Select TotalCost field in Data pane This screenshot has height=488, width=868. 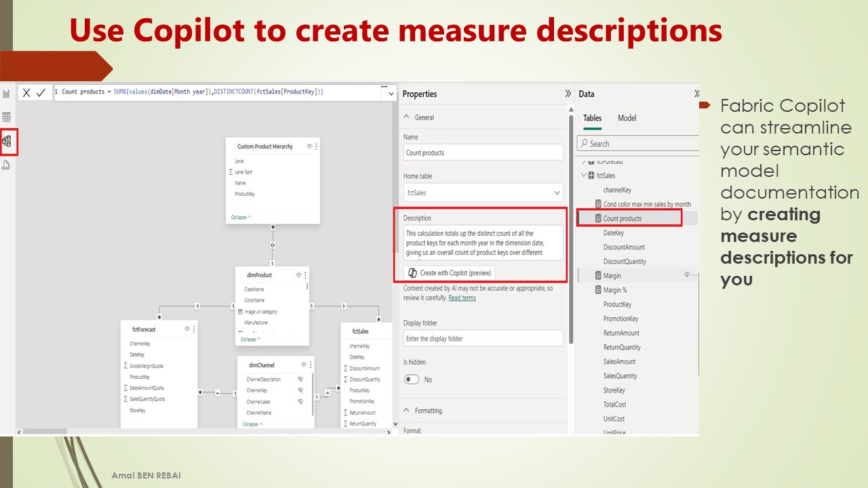coord(614,405)
